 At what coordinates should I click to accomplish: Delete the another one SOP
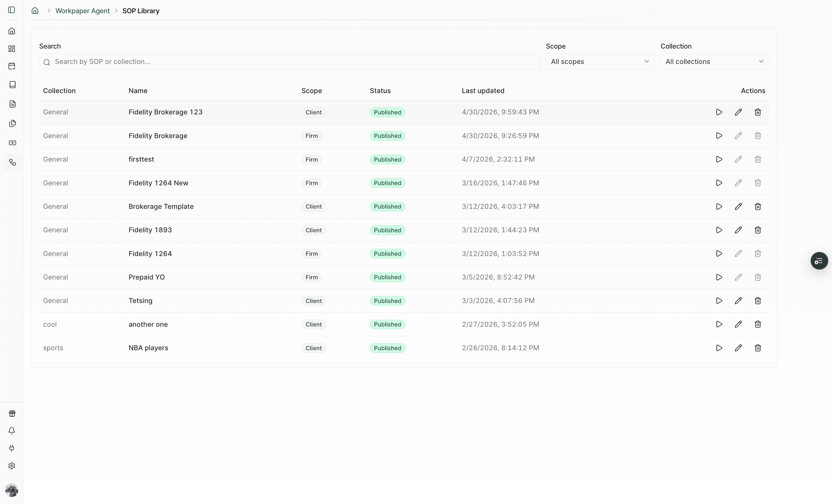pyautogui.click(x=758, y=324)
